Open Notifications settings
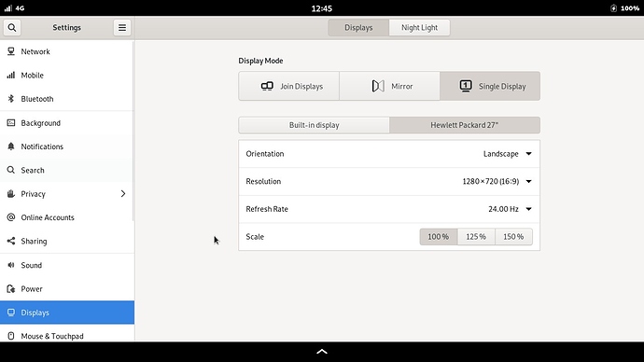This screenshot has height=362, width=644. (x=66, y=146)
